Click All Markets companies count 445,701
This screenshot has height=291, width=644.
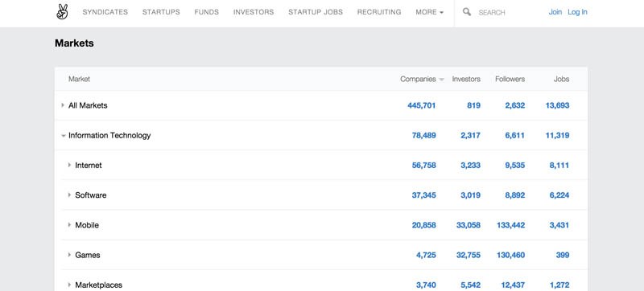(421, 105)
